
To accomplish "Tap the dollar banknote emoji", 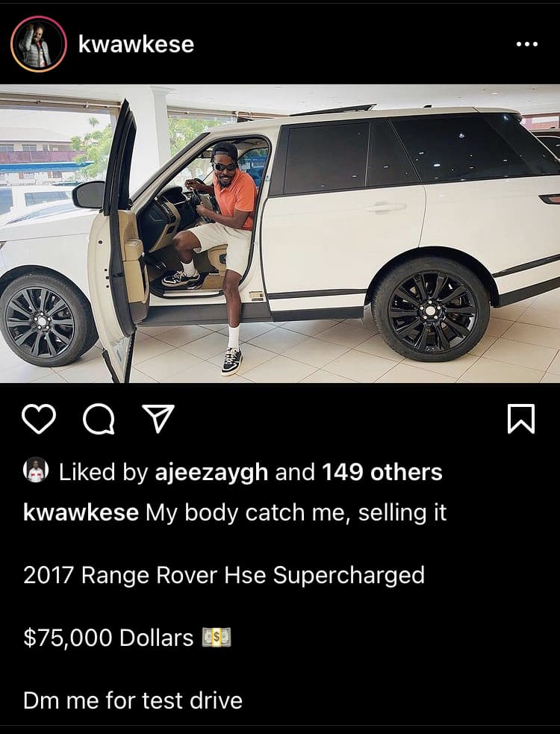I will click(x=217, y=637).
